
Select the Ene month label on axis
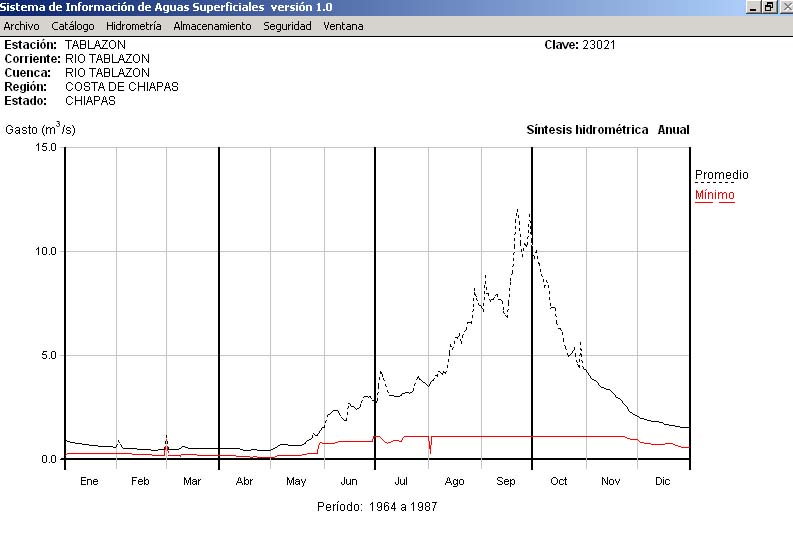tap(89, 481)
